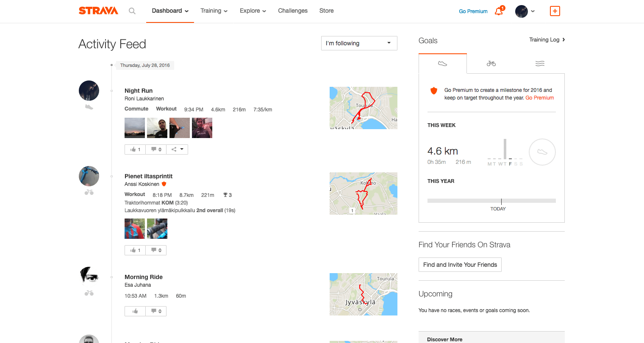
Task: Click the 4.6 km weekly distance value
Action: (443, 151)
